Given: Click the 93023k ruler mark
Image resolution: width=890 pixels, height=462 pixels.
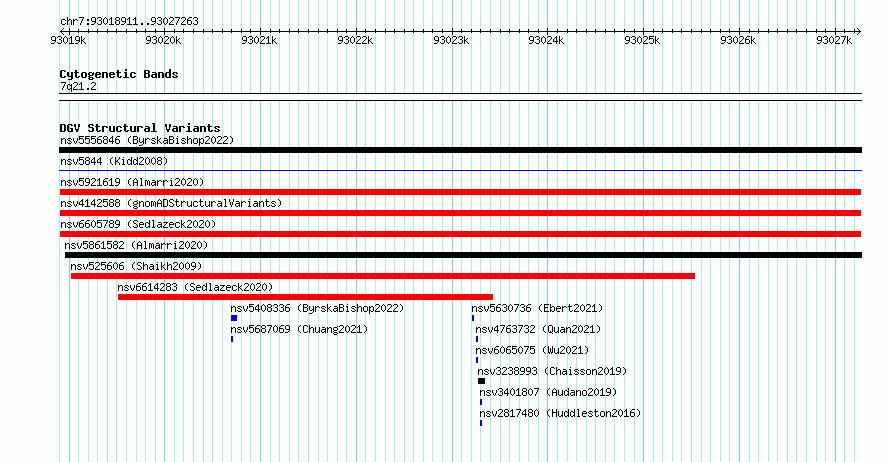Looking at the screenshot, I should [x=451, y=40].
